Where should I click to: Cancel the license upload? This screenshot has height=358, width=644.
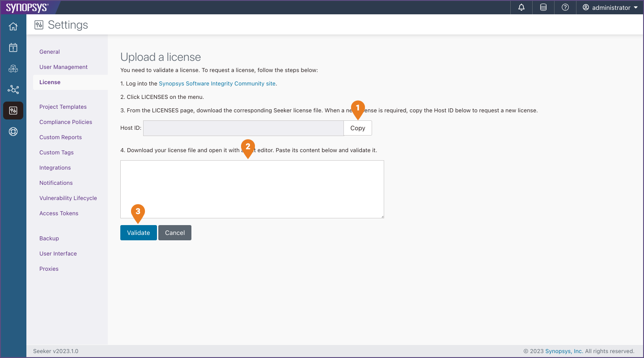click(x=174, y=232)
